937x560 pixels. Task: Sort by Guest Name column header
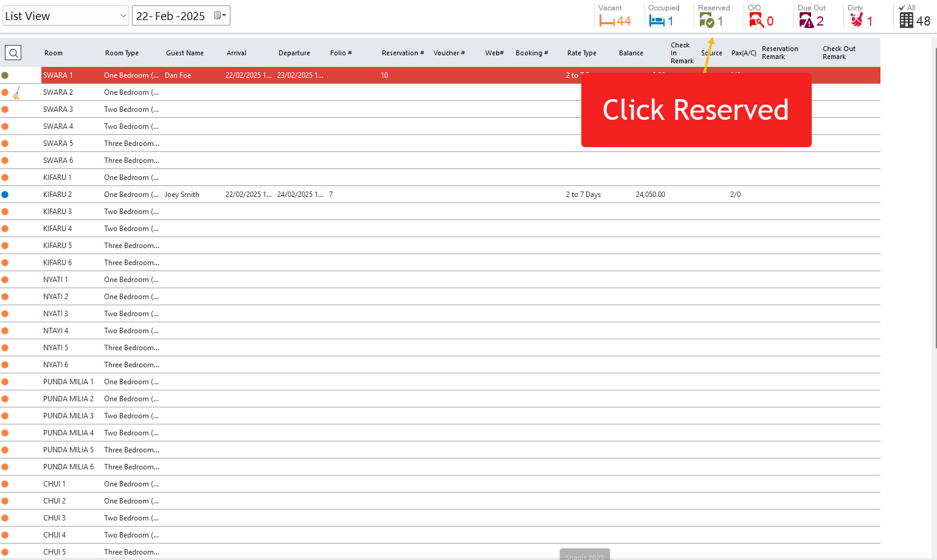coord(185,53)
